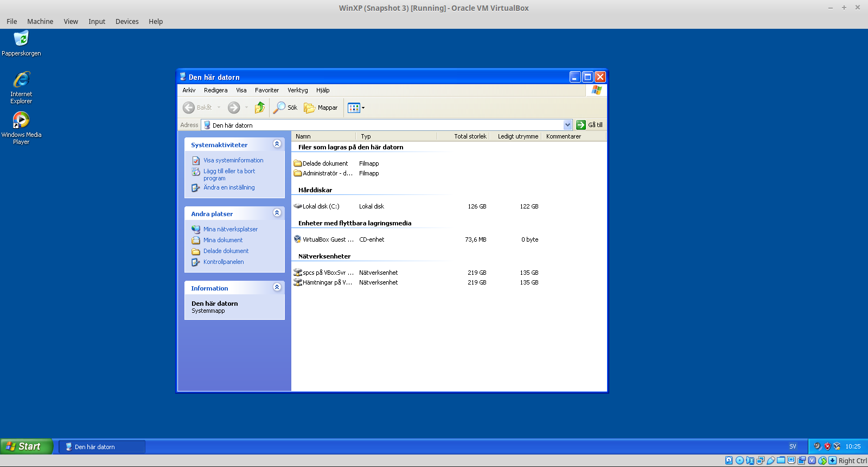Sort by the Namn column header

323,136
